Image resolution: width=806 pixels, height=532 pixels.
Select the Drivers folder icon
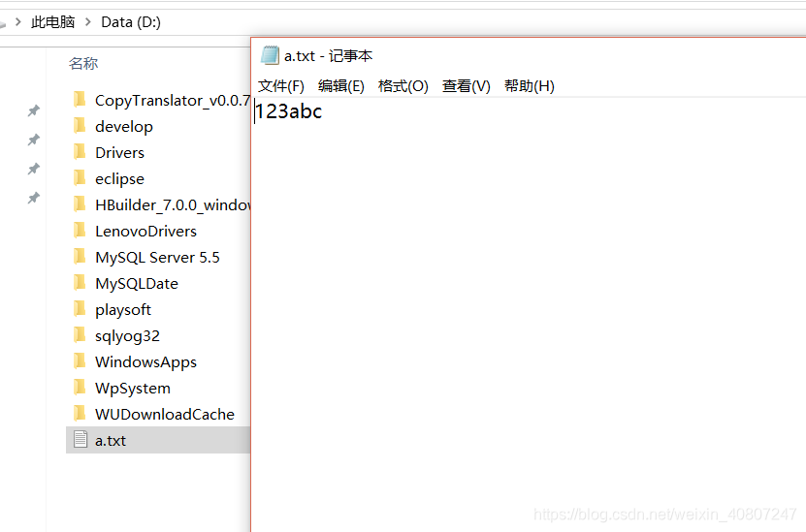pyautogui.click(x=80, y=151)
